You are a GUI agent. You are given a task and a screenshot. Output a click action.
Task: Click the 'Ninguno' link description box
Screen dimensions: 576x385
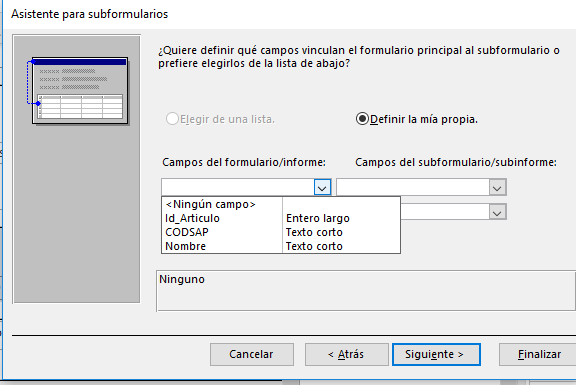[x=366, y=291]
